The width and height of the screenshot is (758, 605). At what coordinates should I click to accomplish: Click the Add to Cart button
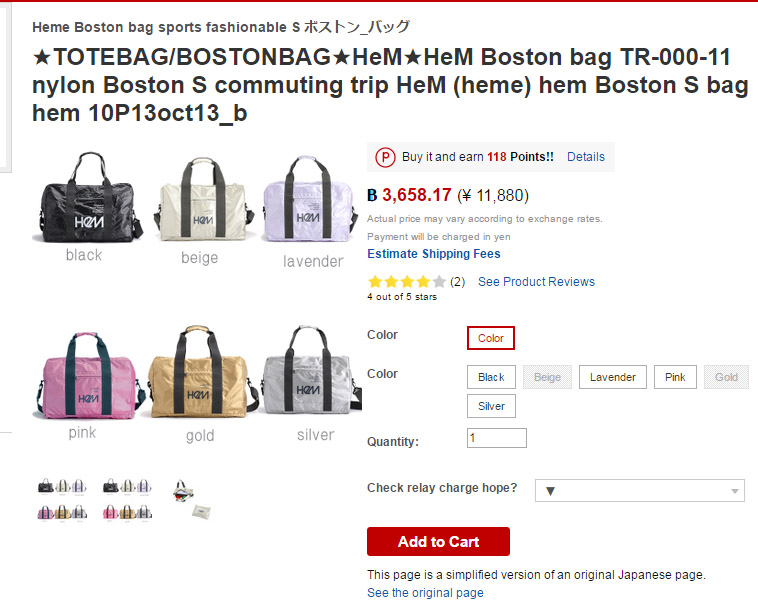[x=438, y=542]
